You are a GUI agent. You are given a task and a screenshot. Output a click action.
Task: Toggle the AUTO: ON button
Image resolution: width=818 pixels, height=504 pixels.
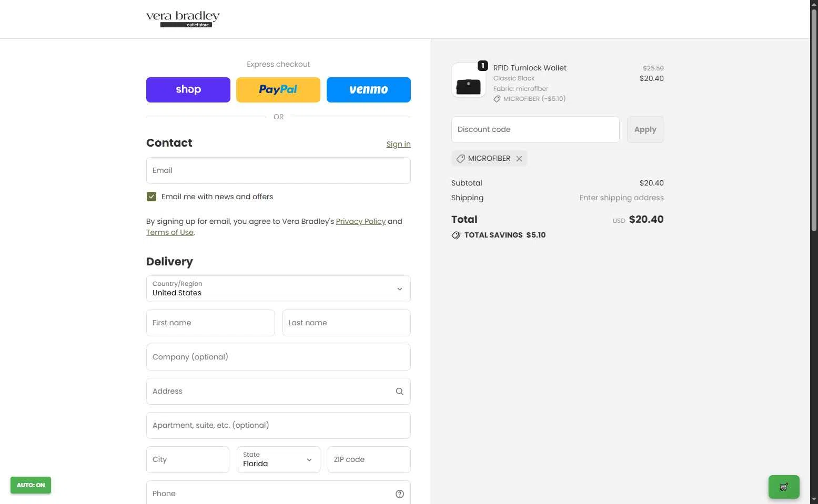[x=31, y=485]
